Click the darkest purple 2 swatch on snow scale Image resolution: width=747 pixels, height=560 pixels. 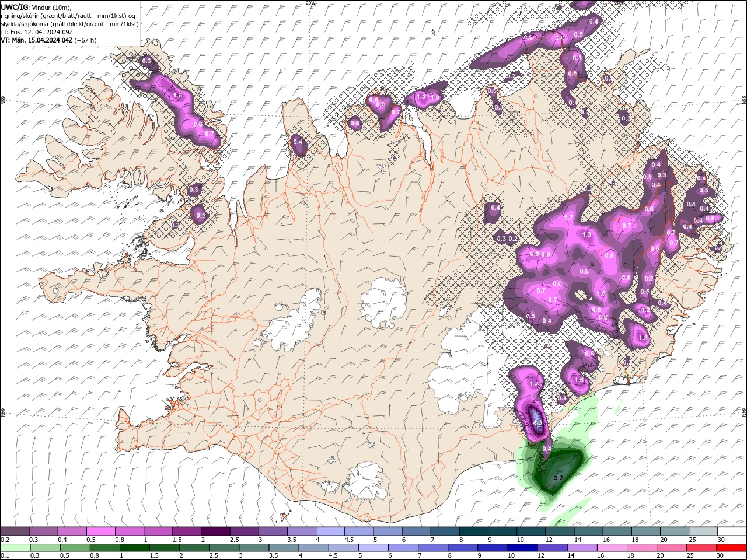(x=215, y=531)
